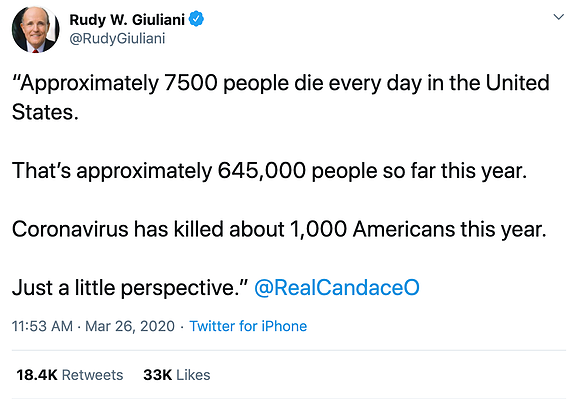Click the Mar 26, 2020 date
Image resolution: width=569 pixels, height=399 pixels.
130,326
